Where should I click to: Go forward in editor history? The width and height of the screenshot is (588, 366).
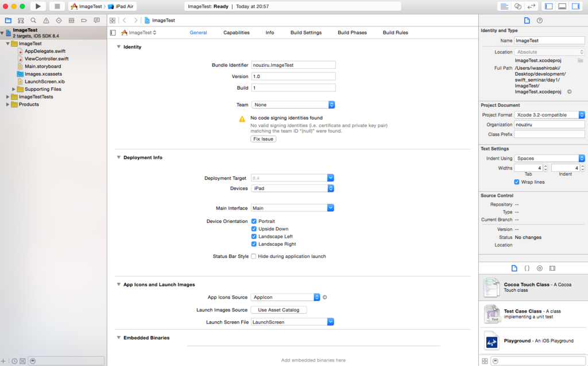(x=136, y=20)
